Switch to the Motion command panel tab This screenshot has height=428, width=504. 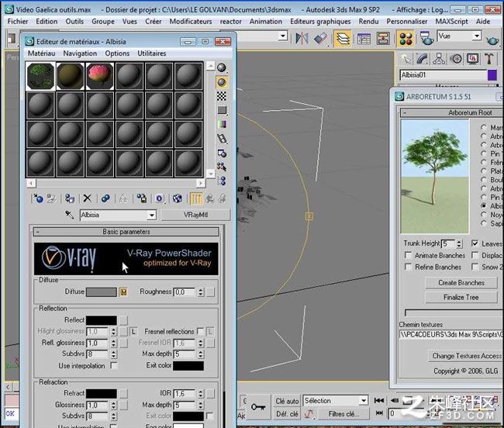point(455,59)
